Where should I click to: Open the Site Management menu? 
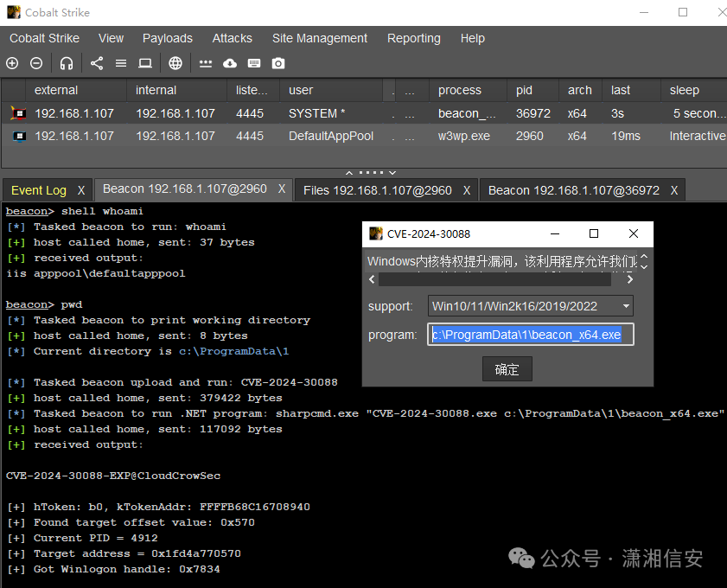point(320,39)
